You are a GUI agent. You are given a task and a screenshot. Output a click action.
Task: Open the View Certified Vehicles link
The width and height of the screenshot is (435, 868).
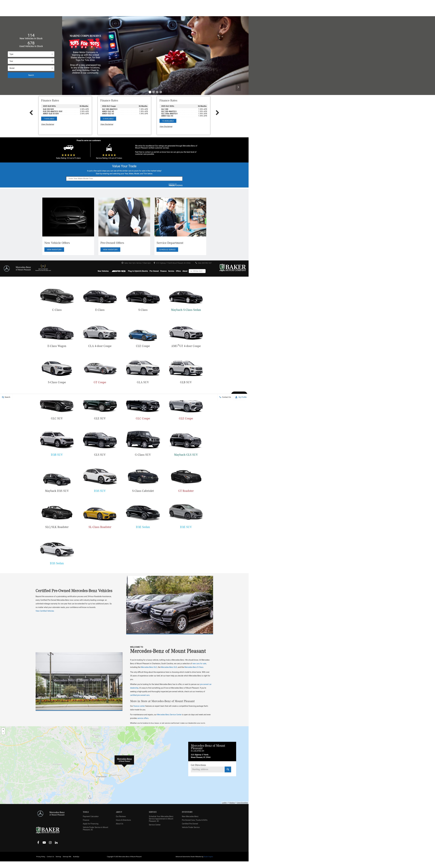[x=45, y=611]
